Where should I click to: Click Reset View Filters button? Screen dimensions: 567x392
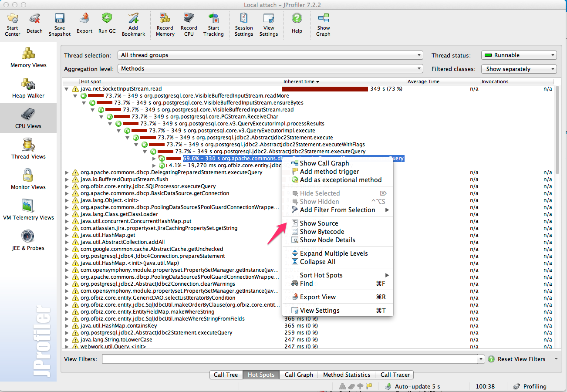coord(517,359)
